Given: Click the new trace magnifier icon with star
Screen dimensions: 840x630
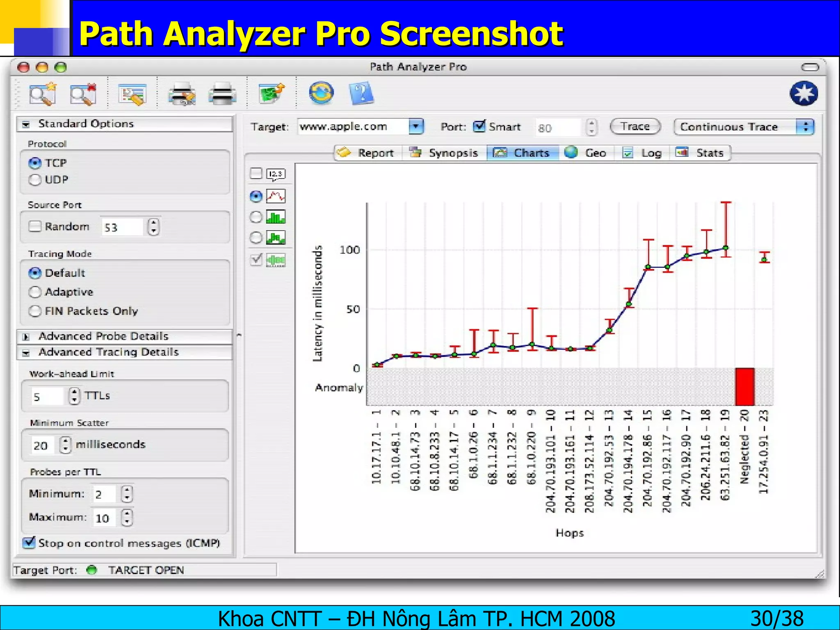Looking at the screenshot, I should [x=43, y=94].
